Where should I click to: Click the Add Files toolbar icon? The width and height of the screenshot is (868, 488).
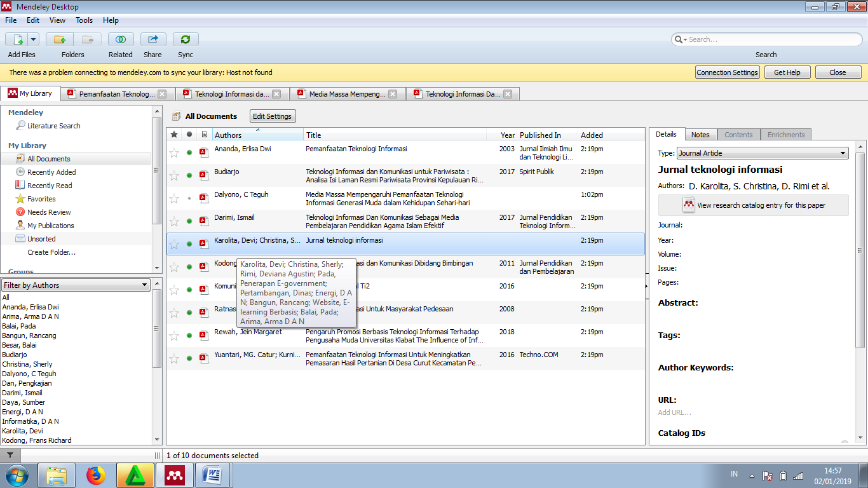pos(17,39)
